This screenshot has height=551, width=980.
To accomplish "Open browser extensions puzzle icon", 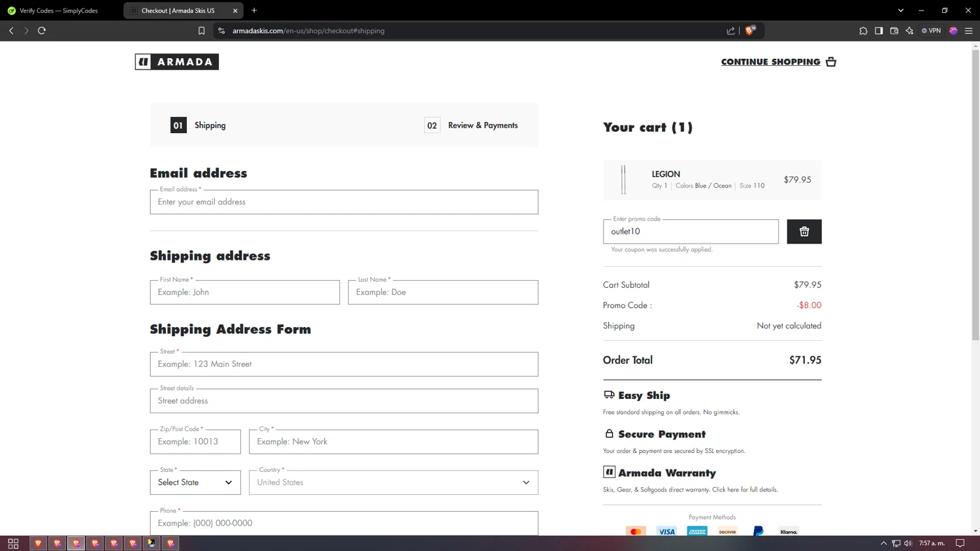I will tap(863, 31).
